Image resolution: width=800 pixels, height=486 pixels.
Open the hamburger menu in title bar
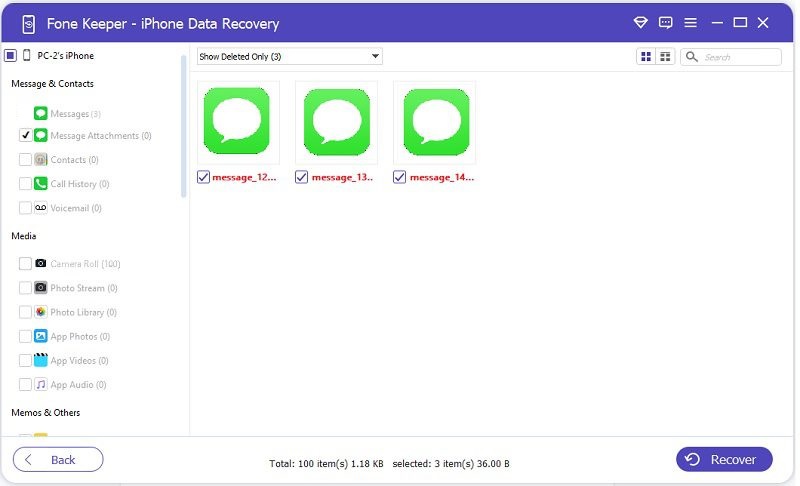click(x=690, y=23)
